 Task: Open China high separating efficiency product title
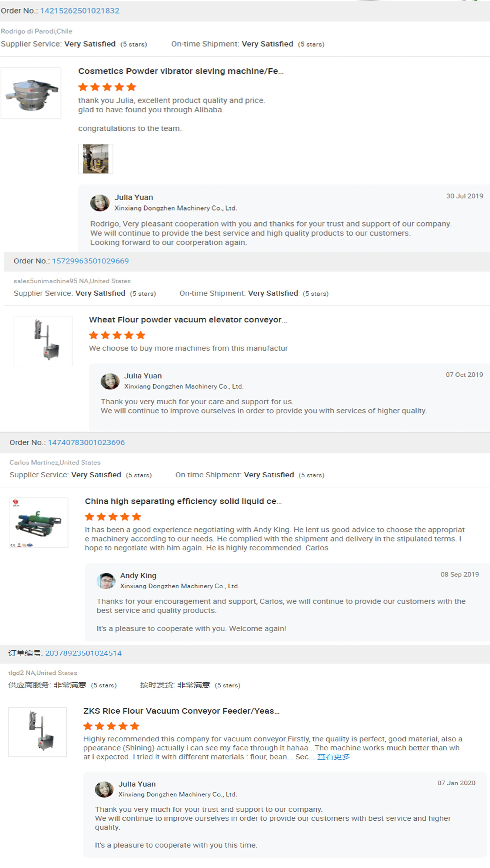click(183, 501)
